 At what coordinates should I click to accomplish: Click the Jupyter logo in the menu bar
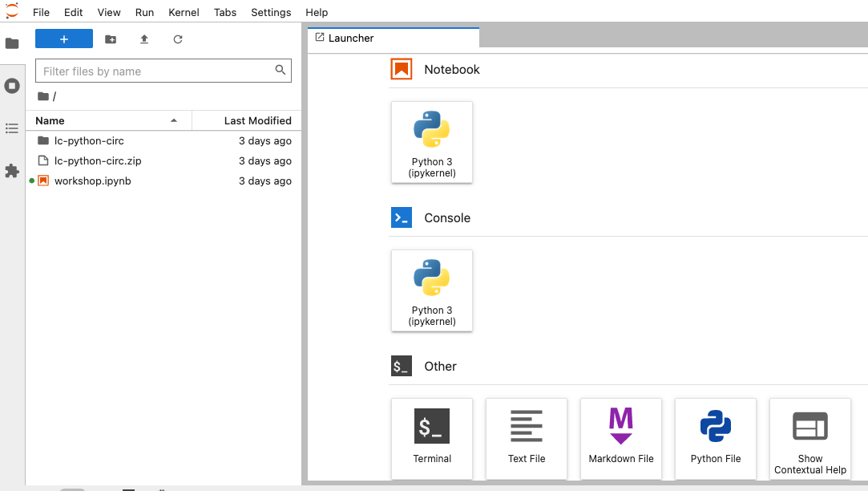(11, 12)
